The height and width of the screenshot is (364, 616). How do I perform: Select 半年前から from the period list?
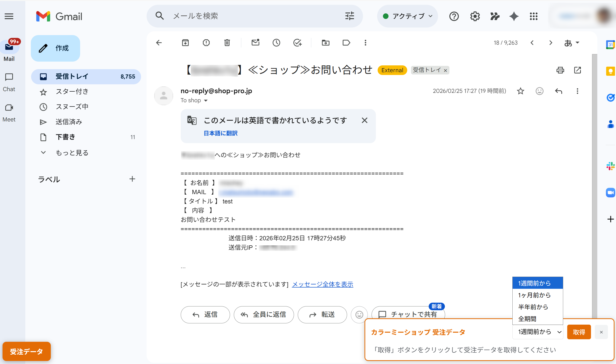click(x=533, y=307)
